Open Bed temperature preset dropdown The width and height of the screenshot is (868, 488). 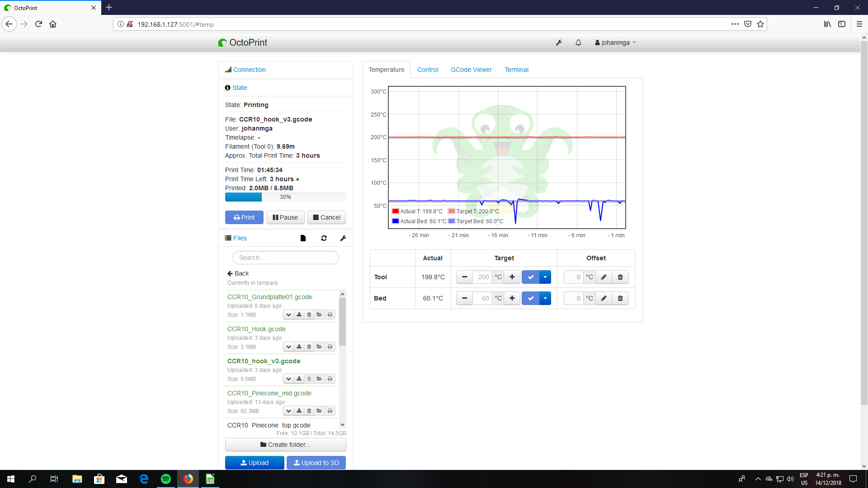point(545,298)
